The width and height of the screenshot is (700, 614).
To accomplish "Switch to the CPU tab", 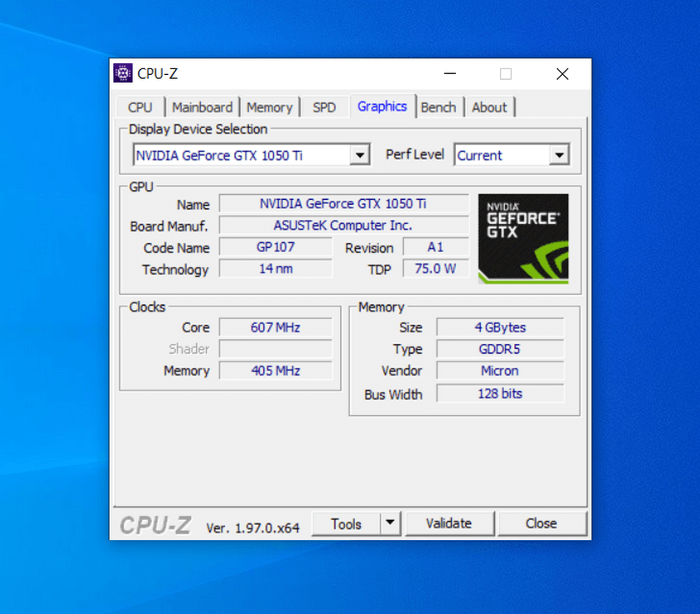I will click(x=140, y=107).
